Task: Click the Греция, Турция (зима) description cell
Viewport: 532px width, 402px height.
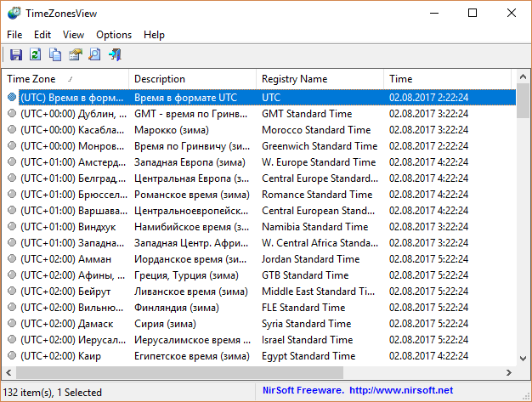Action: click(x=186, y=275)
